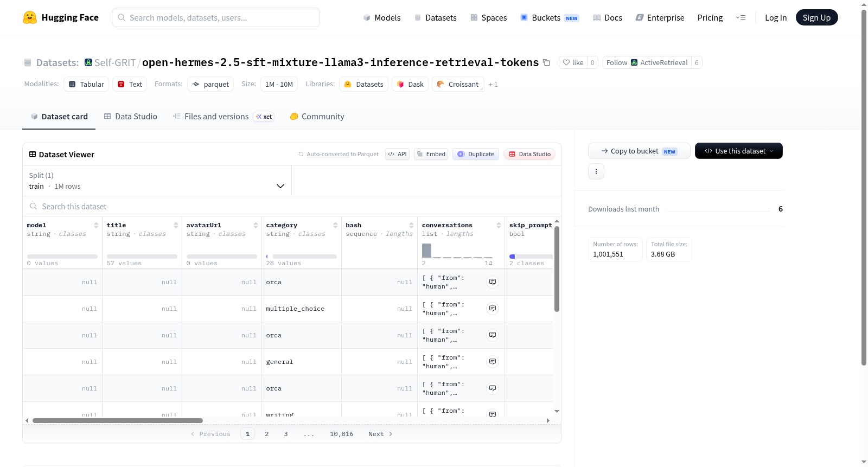Click the Embed button
The height and width of the screenshot is (467, 868).
pyautogui.click(x=431, y=154)
